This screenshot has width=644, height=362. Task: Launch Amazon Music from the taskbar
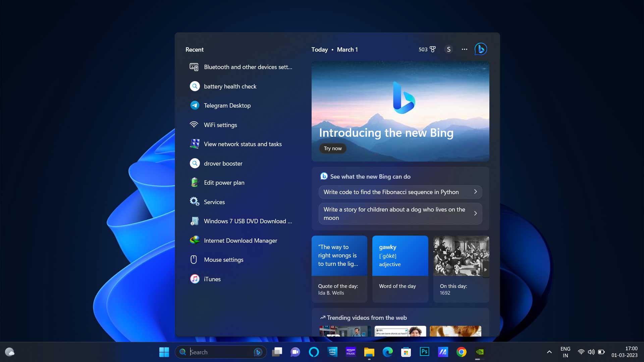(x=351, y=352)
